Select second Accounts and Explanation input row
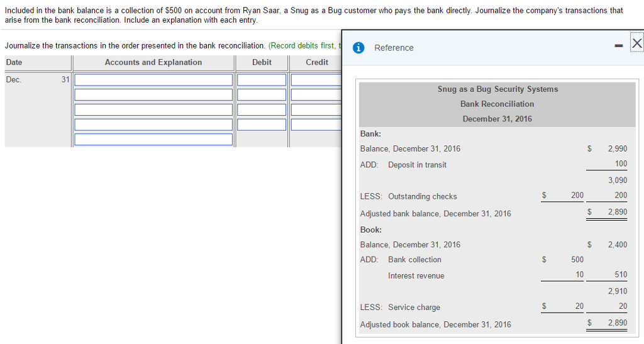Image resolution: width=644 pixels, height=344 pixels. pyautogui.click(x=153, y=95)
